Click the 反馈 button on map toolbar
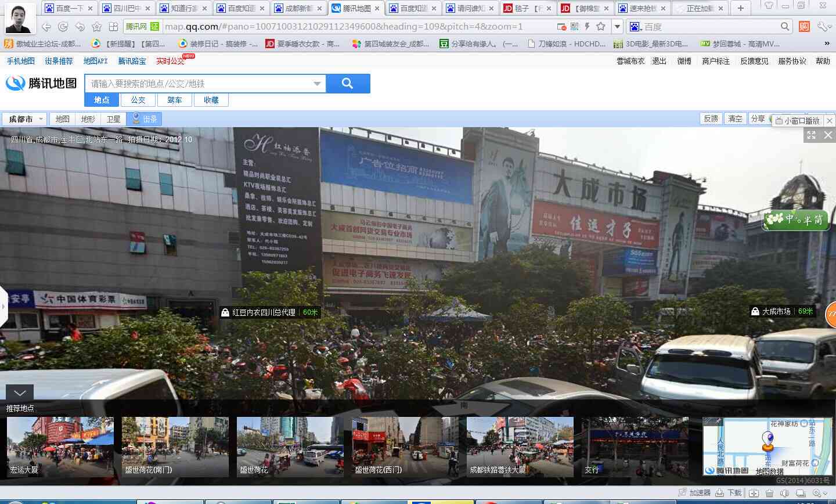Viewport: 836px width, 504px height. [711, 118]
